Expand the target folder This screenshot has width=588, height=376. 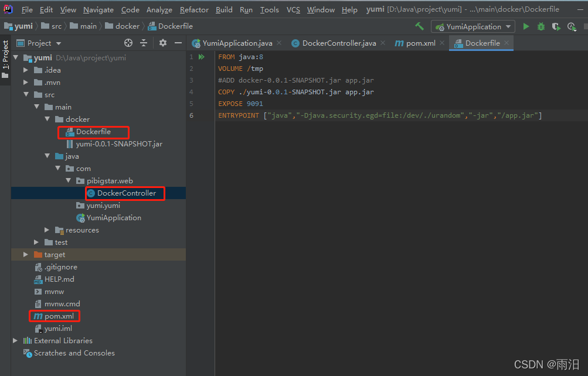[x=26, y=255]
